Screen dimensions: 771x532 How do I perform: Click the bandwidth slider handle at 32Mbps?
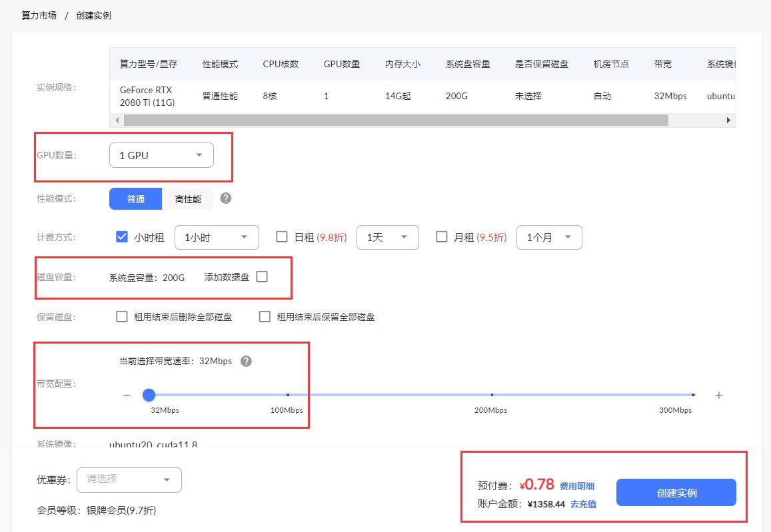tap(149, 395)
